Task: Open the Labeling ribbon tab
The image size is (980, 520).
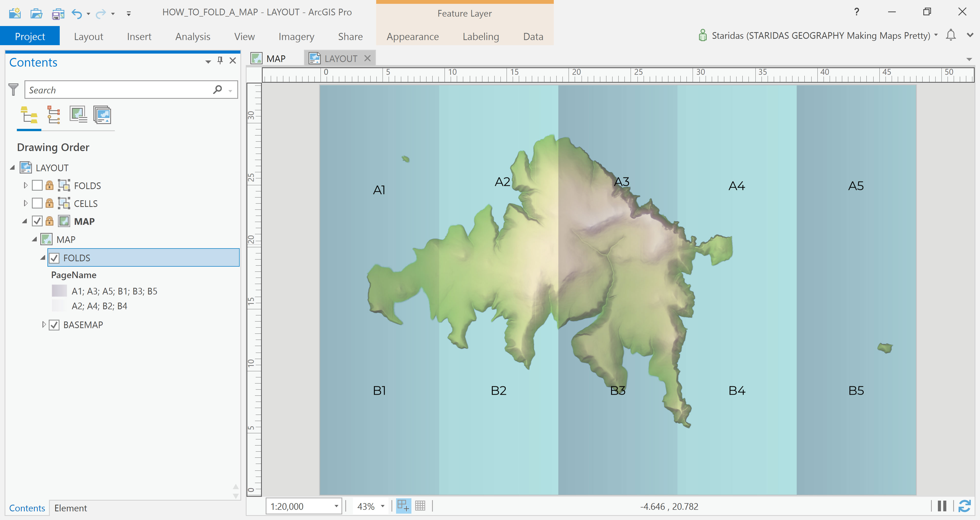Action: click(x=481, y=36)
